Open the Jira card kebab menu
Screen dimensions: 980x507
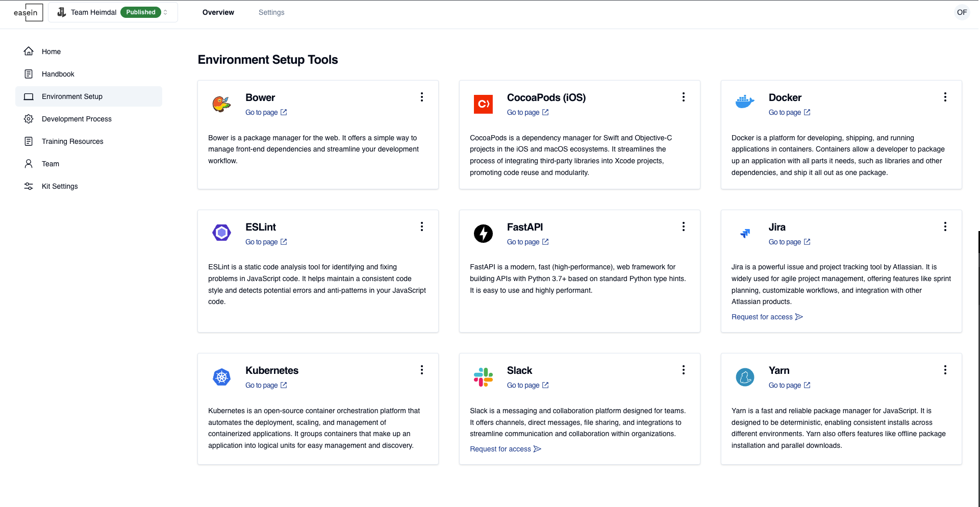[945, 226]
